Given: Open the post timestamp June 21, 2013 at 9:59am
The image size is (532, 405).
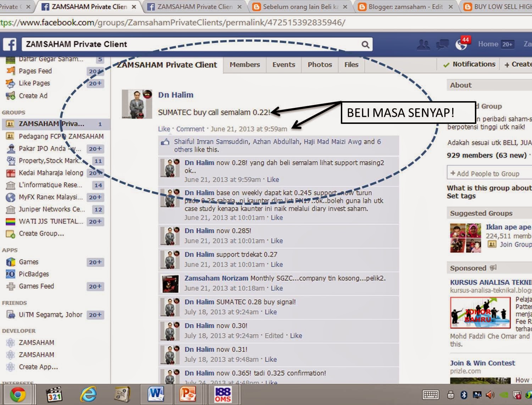Looking at the screenshot, I should coord(249,129).
